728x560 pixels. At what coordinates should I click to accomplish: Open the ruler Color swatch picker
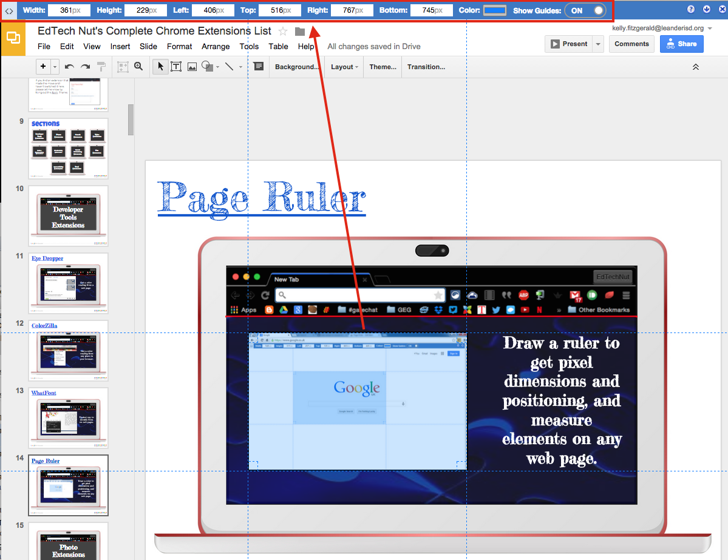point(494,10)
